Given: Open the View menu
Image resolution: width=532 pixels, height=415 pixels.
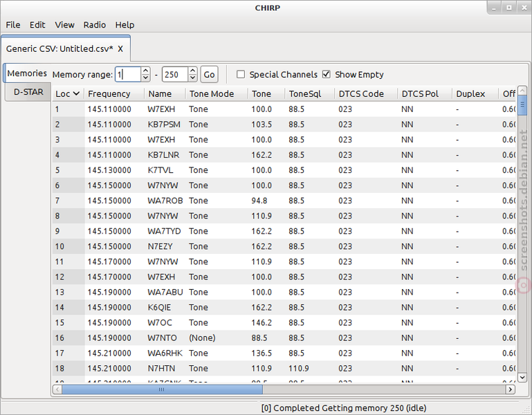Looking at the screenshot, I should coord(64,25).
